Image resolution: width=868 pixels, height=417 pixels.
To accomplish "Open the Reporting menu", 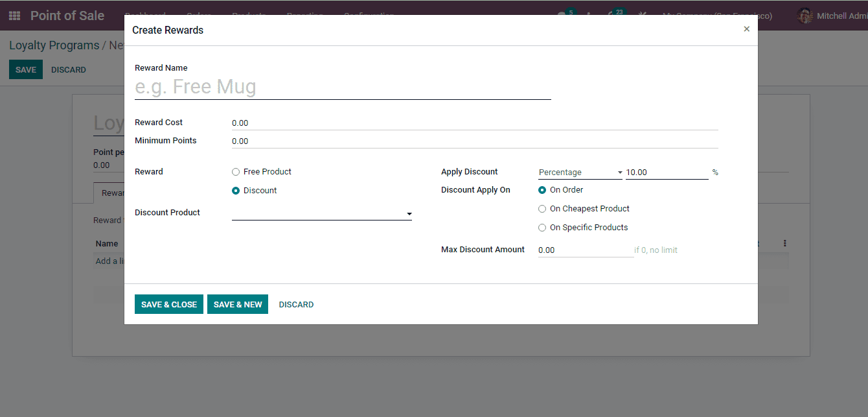I will 304,16.
